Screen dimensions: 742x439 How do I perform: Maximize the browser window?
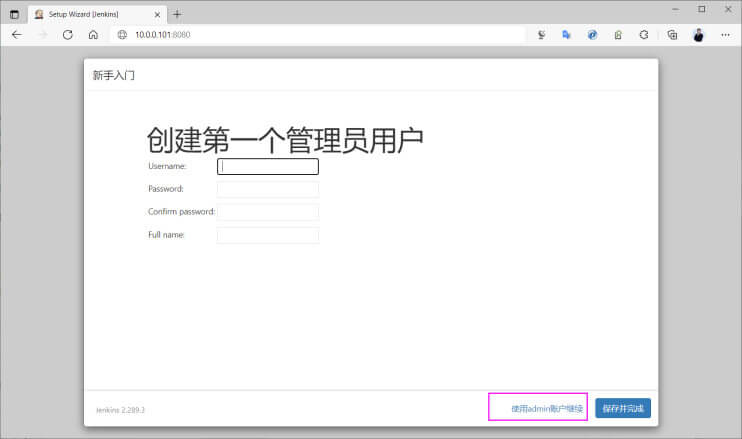701,9
